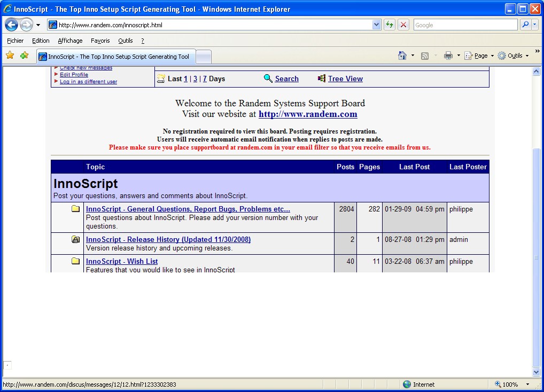This screenshot has height=392, width=544.
Task: Open InnoScript Wish List topic link
Action: tap(121, 261)
